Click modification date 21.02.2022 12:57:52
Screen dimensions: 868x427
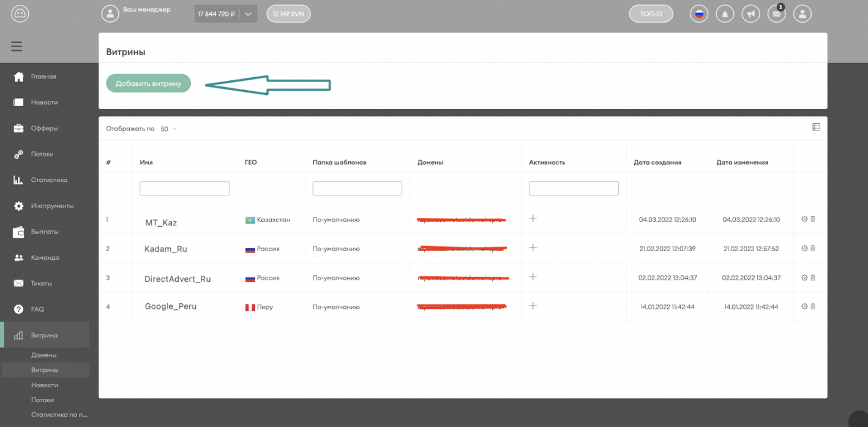(751, 249)
